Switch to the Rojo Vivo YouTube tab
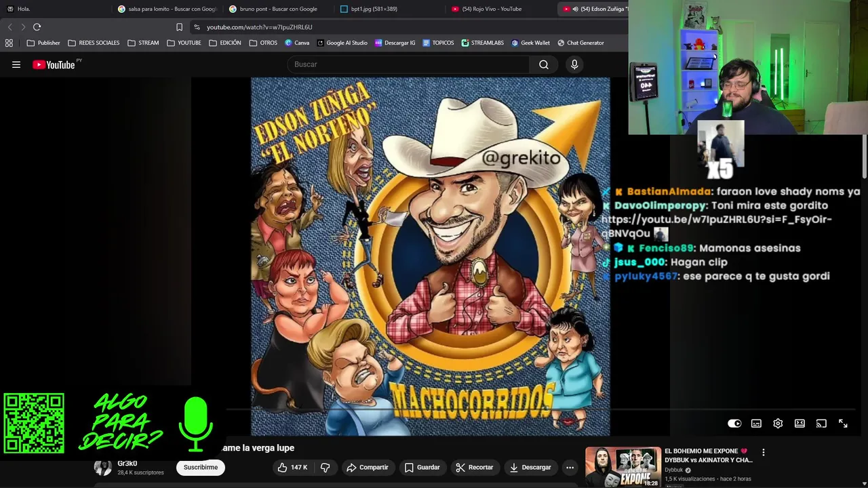This screenshot has height=488, width=868. pos(500,9)
